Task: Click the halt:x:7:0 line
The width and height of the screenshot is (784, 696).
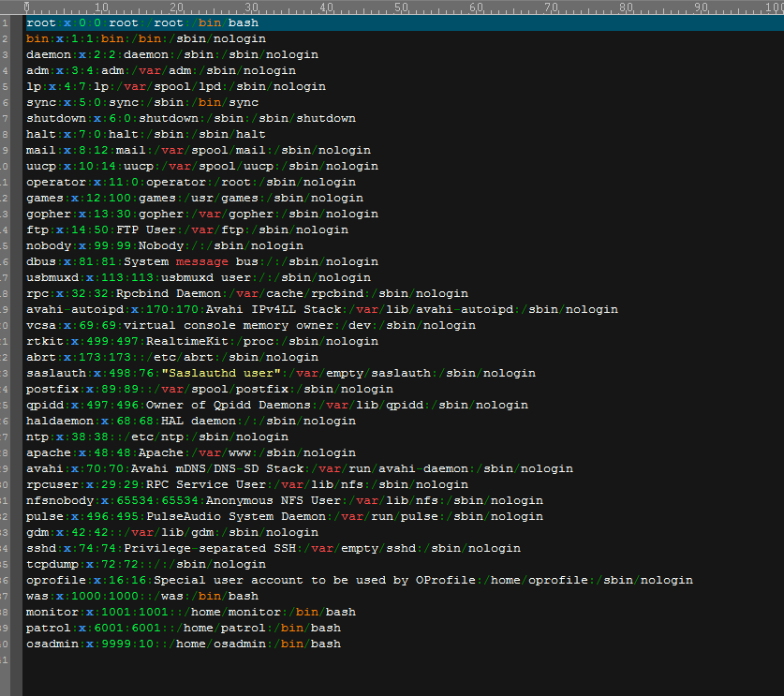Action: tap(146, 135)
